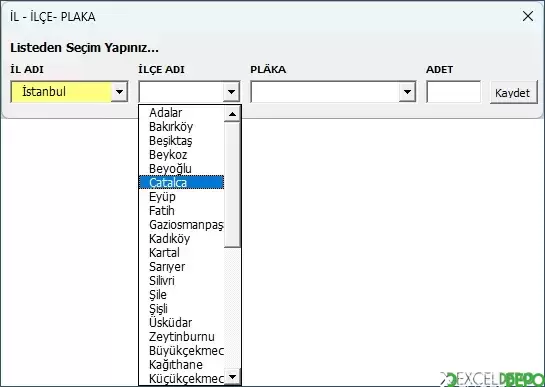Close the İL - İLÇE- PLAKA window
Screen dimensions: 545x387
(528, 16)
